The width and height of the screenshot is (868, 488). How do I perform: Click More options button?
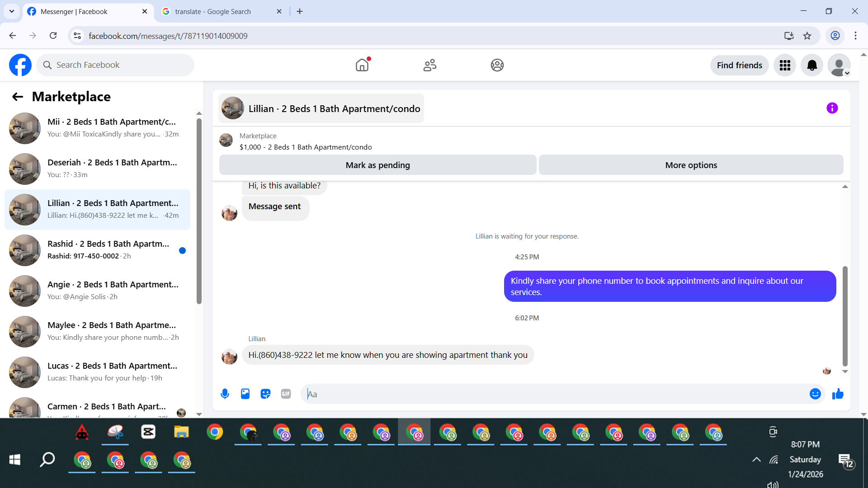click(x=691, y=165)
